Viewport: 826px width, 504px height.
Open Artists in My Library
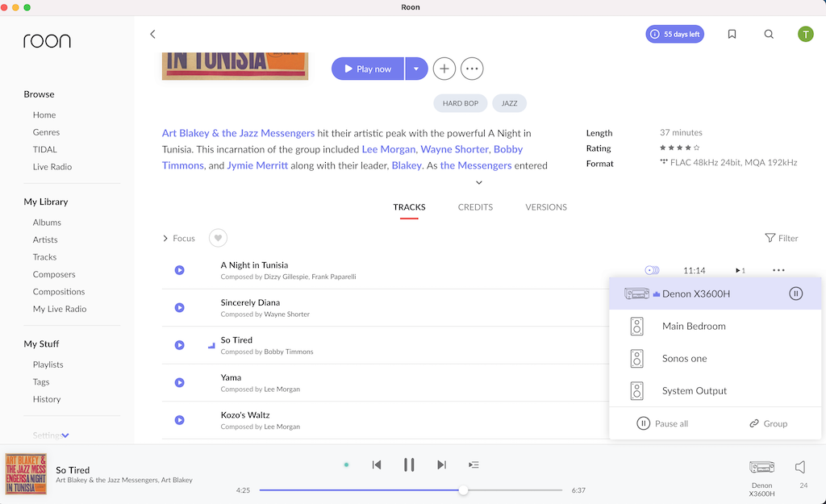(45, 240)
